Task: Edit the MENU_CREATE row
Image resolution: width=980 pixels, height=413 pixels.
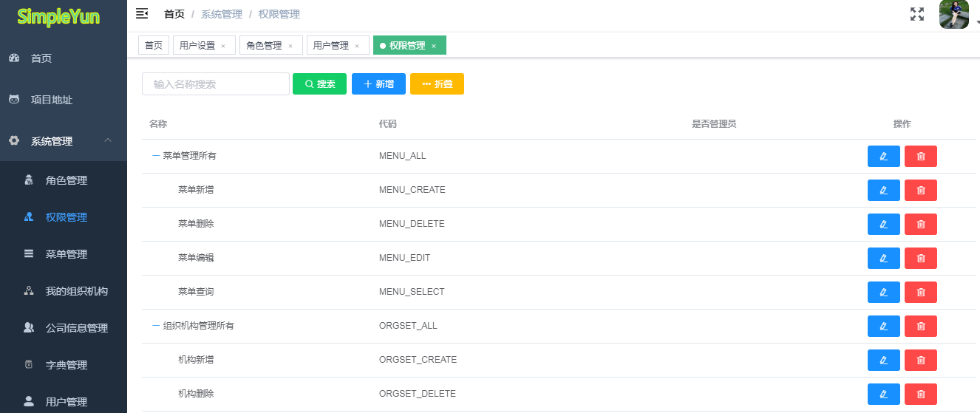Action: (884, 190)
